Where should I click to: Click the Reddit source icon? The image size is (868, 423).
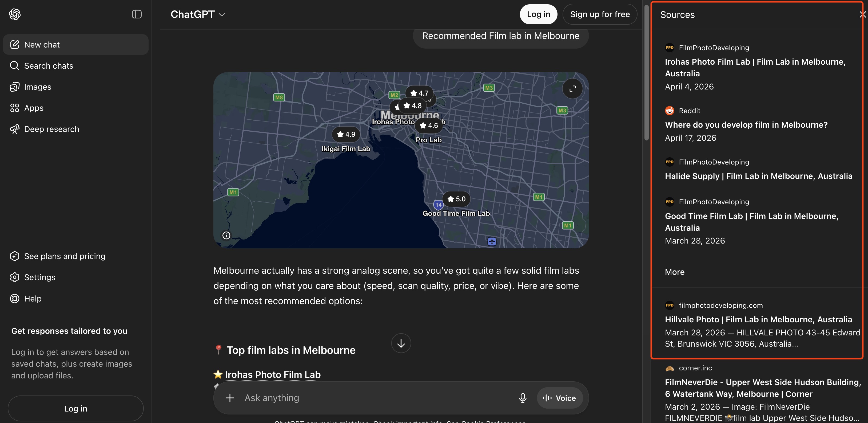click(670, 111)
